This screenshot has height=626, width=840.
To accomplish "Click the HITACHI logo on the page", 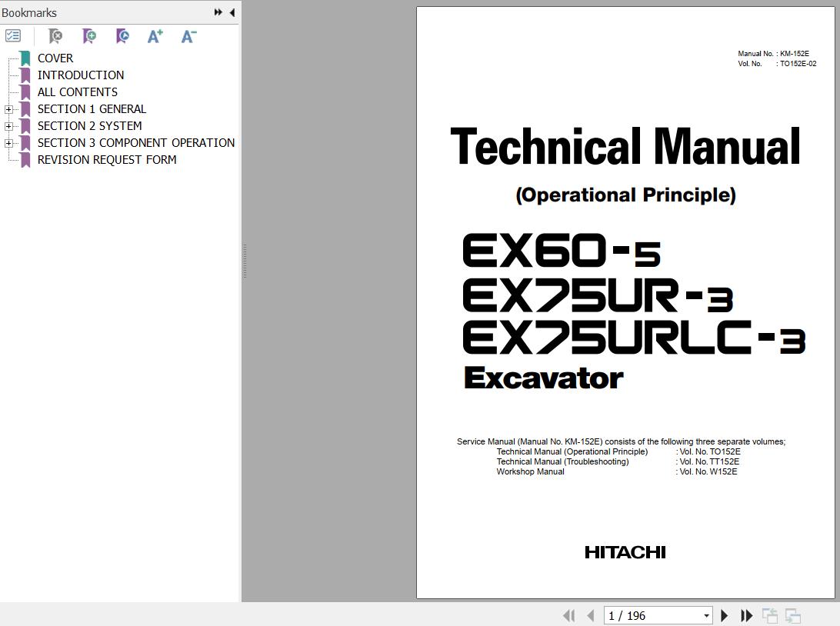I will tap(625, 552).
